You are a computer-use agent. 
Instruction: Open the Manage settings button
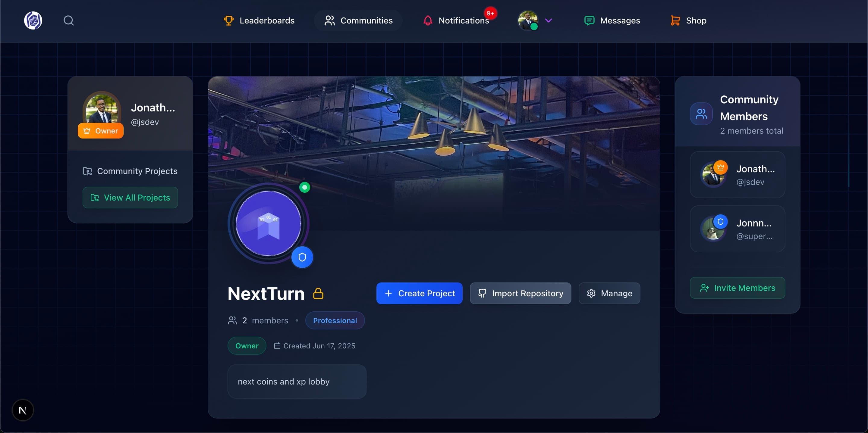[x=609, y=293]
